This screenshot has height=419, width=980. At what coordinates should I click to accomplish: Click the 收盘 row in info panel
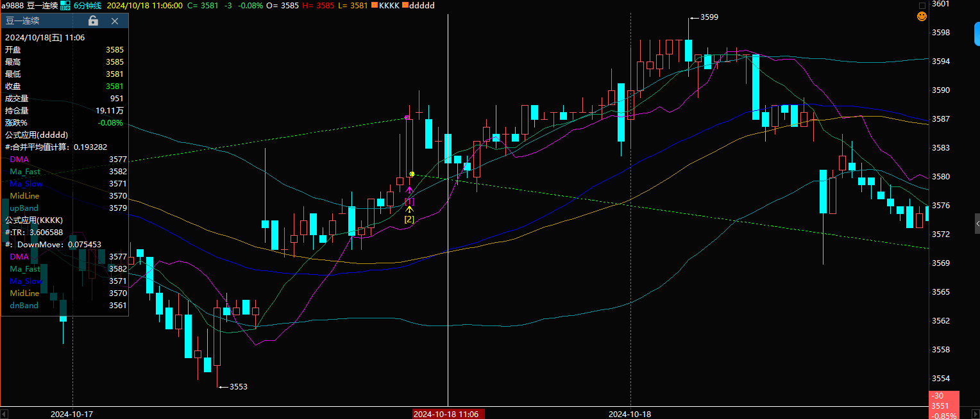click(x=64, y=86)
